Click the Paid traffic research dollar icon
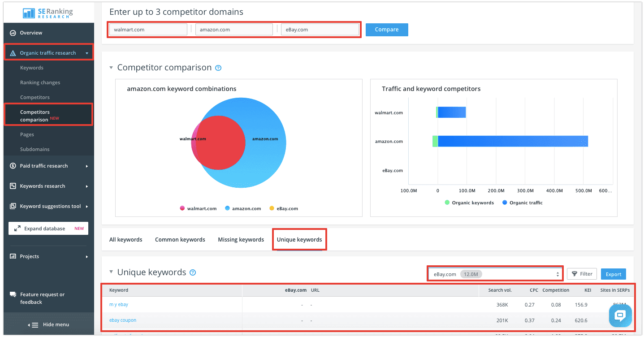This screenshot has width=644, height=337. click(x=13, y=166)
